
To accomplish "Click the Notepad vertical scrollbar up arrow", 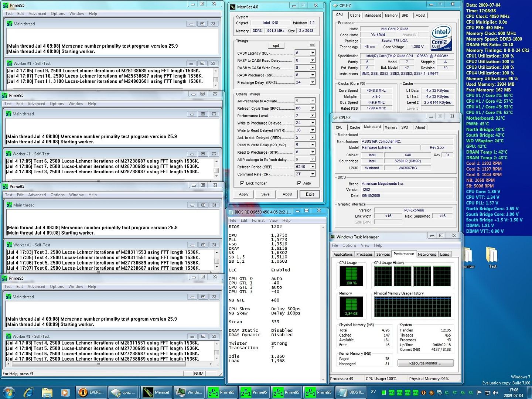I will [x=323, y=227].
